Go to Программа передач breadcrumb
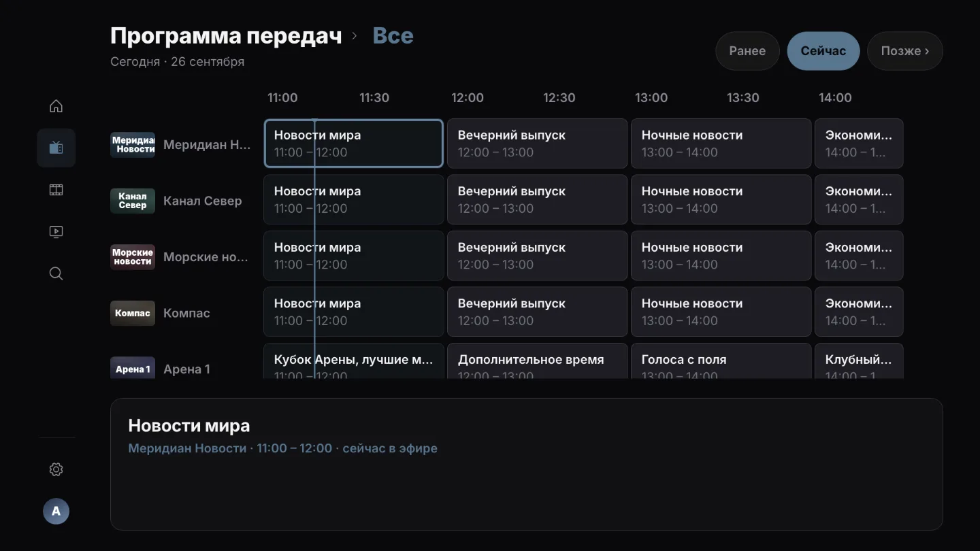 pos(226,35)
